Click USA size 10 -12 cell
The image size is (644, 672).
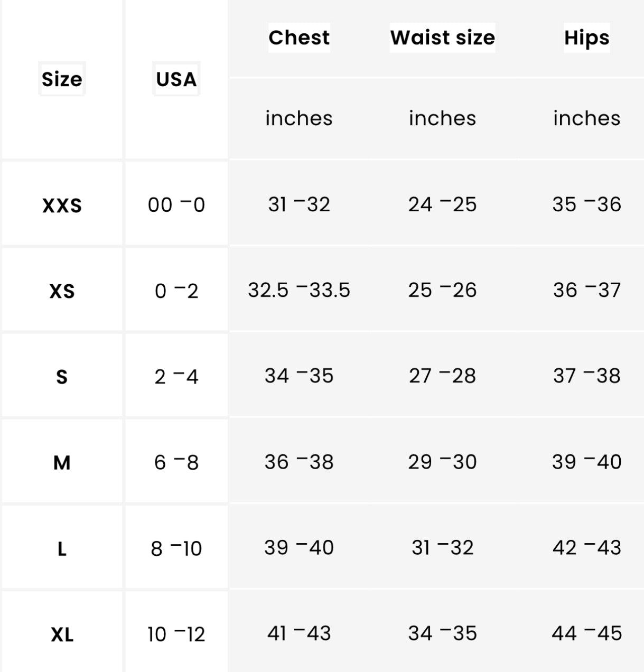[176, 634]
